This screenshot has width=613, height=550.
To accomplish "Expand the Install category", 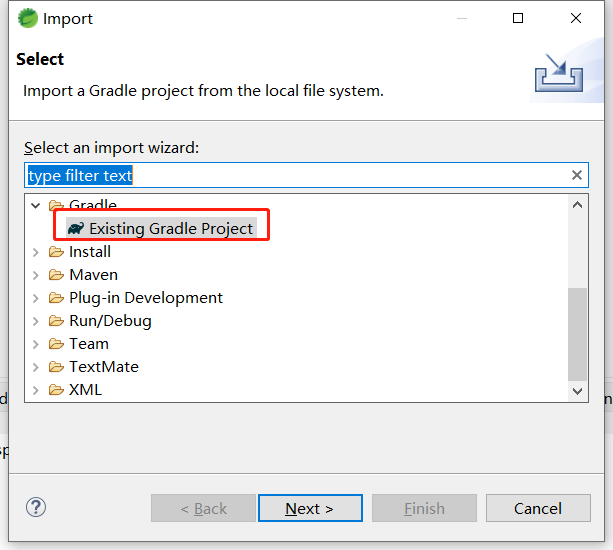I will click(x=36, y=252).
